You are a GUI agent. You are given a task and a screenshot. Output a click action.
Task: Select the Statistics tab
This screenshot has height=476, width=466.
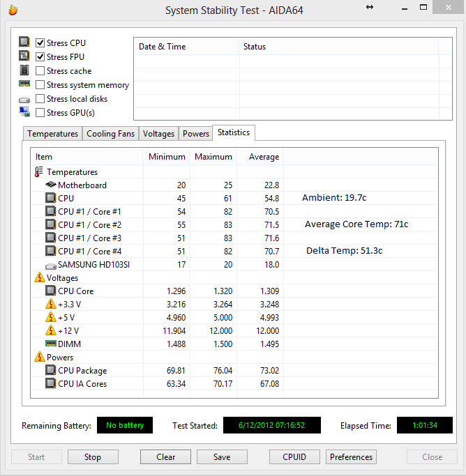click(234, 132)
